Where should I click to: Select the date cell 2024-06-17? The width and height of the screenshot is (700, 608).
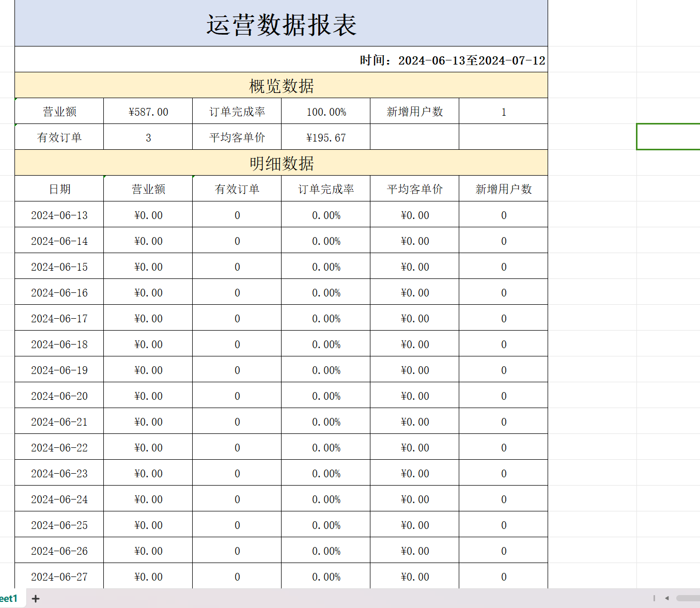point(59,318)
